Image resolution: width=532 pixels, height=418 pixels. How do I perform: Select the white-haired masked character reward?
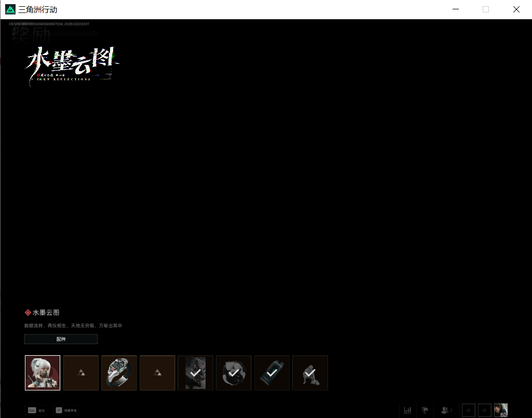(x=43, y=372)
